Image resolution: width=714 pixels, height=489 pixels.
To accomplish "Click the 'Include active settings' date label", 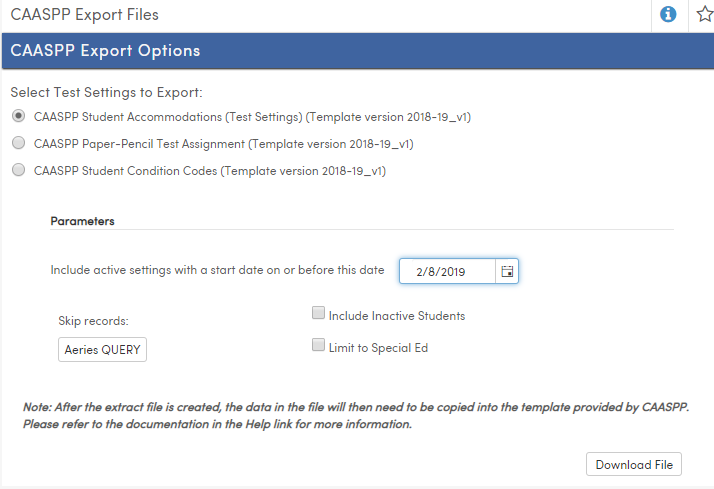I will pos(217,270).
